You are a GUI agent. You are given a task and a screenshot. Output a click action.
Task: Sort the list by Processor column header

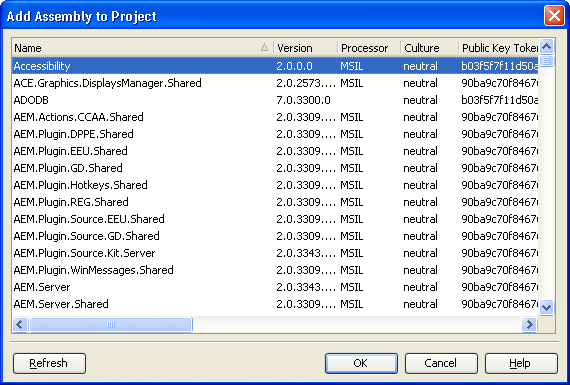[x=369, y=48]
